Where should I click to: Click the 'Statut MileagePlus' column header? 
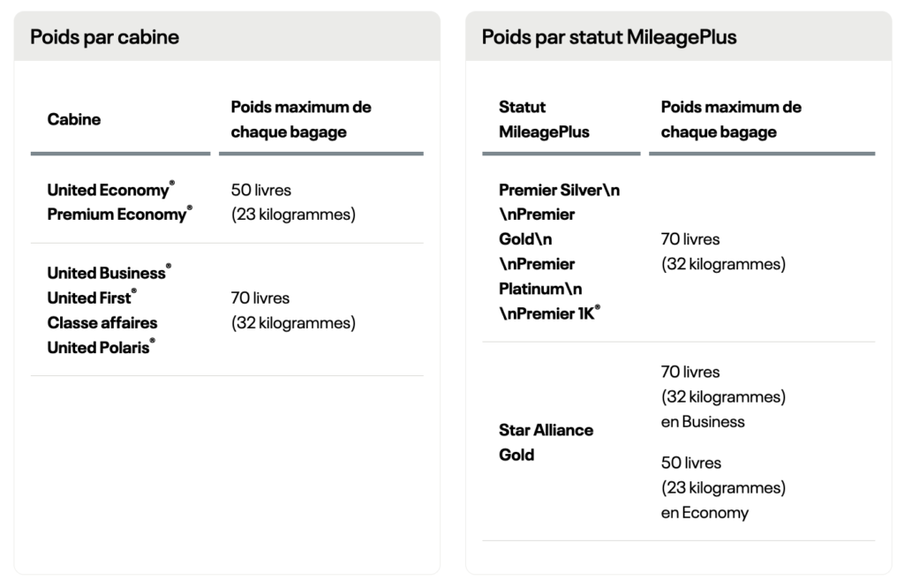[544, 119]
